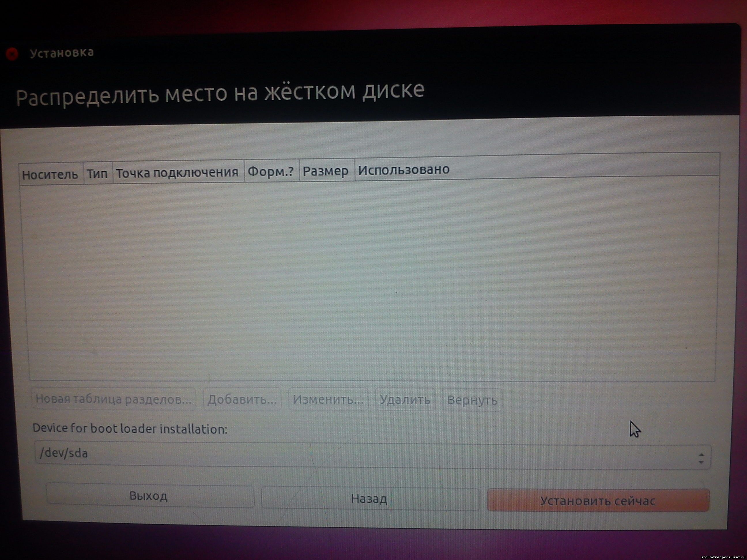Click the Вернуть button
Image resolution: width=747 pixels, height=560 pixels.
[x=472, y=400]
